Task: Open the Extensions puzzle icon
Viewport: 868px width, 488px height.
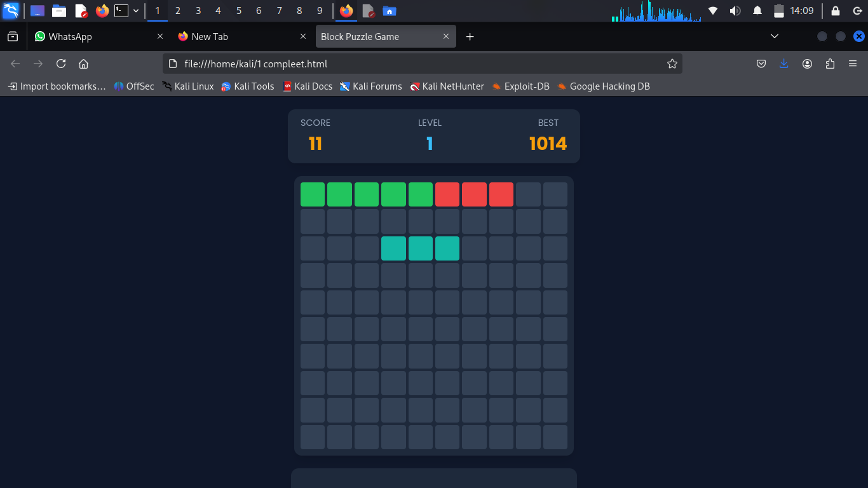Action: (830, 64)
